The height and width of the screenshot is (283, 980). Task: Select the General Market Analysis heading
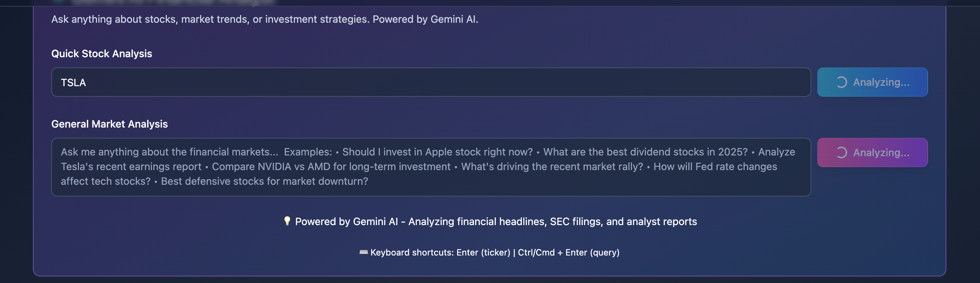point(109,124)
